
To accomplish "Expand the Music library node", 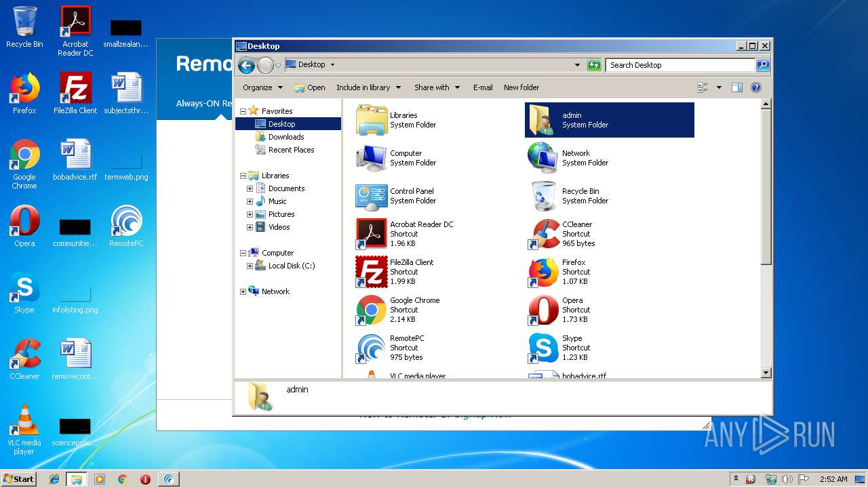I will (x=250, y=201).
